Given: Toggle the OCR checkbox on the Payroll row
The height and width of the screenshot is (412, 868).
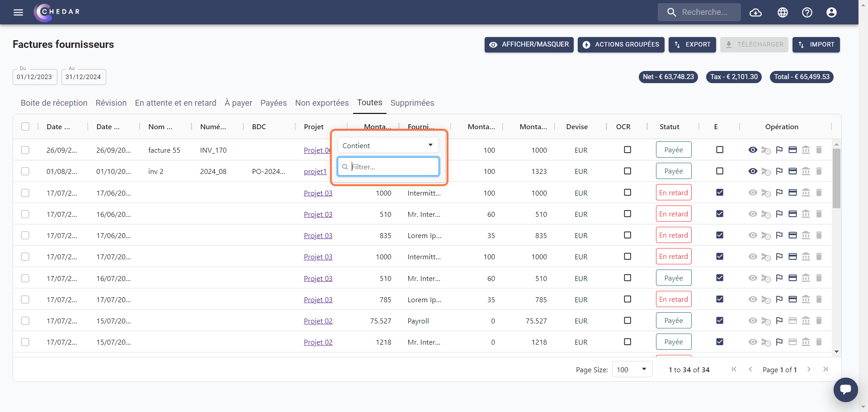Looking at the screenshot, I should coord(627,320).
